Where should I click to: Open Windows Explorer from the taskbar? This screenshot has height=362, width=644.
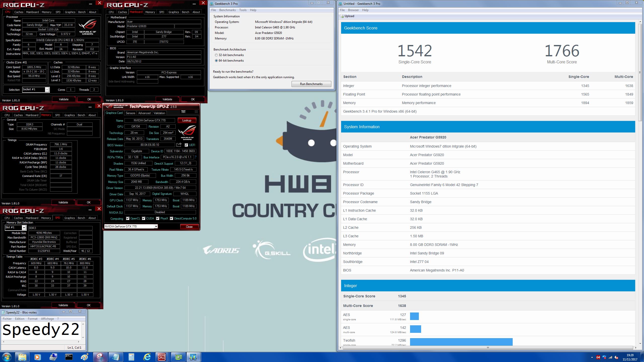(22, 357)
